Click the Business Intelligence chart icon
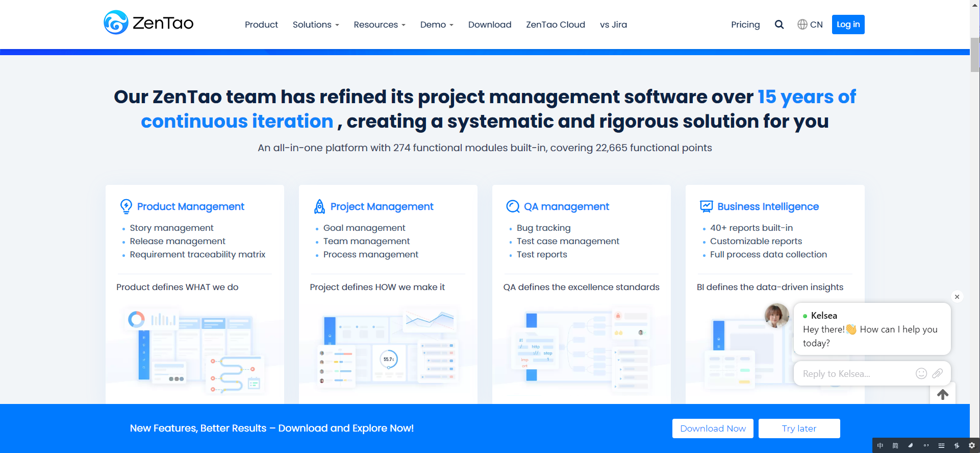The width and height of the screenshot is (980, 453). 706,206
